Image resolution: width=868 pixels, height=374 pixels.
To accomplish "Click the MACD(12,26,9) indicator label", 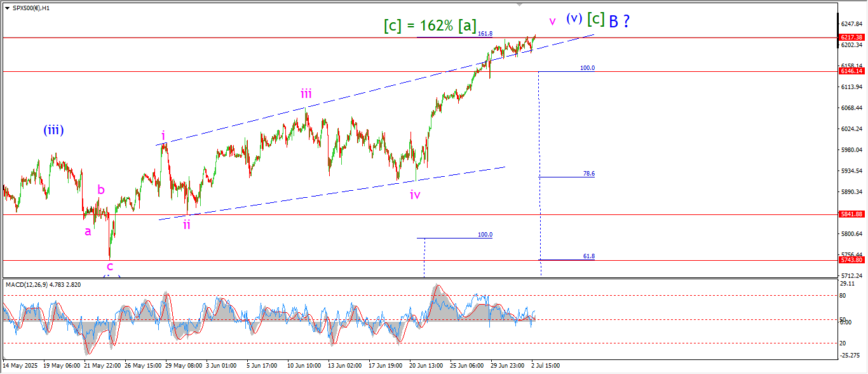I will [x=43, y=284].
